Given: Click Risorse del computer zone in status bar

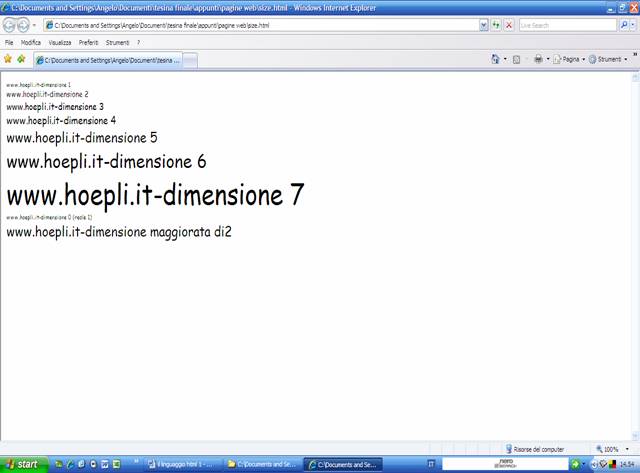Looking at the screenshot, I should [535, 449].
